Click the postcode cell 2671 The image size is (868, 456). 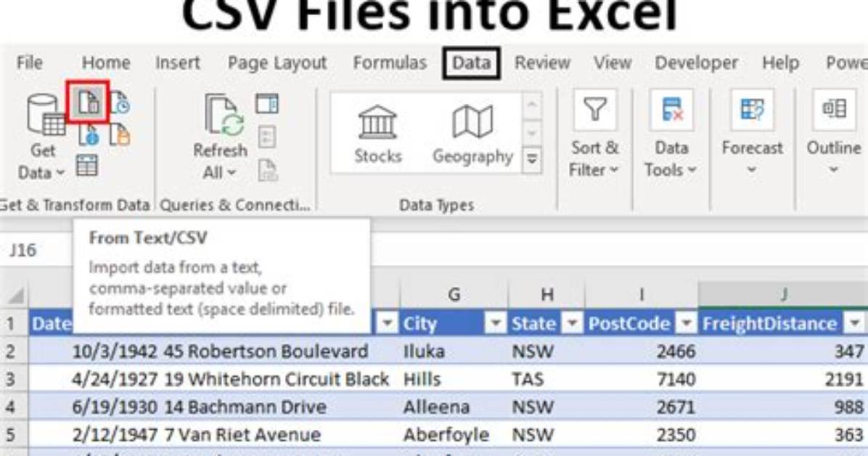pyautogui.click(x=642, y=407)
